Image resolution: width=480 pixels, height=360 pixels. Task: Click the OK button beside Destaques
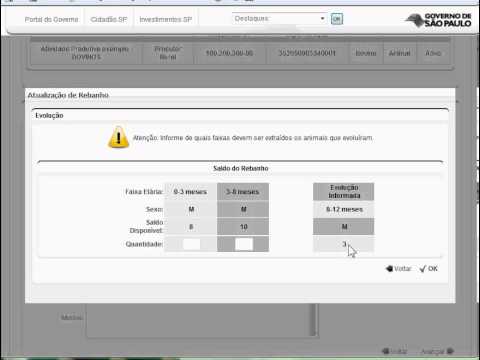tap(337, 19)
